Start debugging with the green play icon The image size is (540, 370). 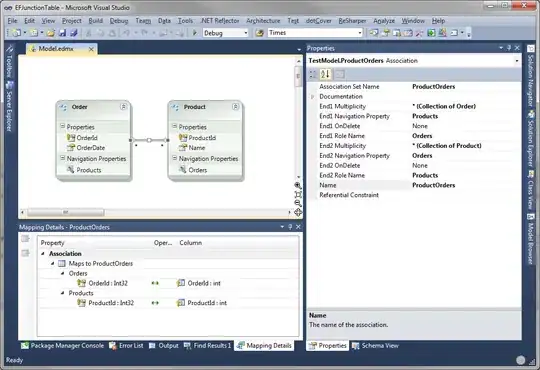click(195, 33)
